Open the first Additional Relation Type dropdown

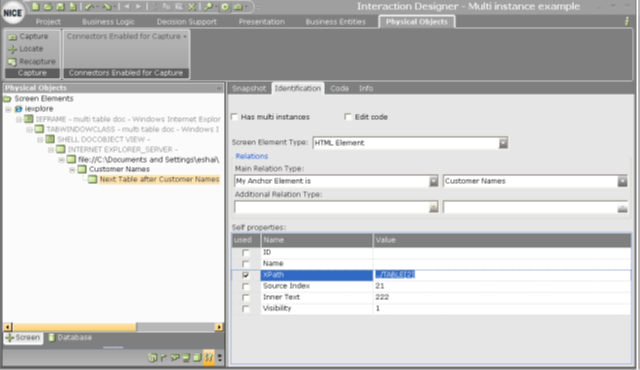click(433, 208)
